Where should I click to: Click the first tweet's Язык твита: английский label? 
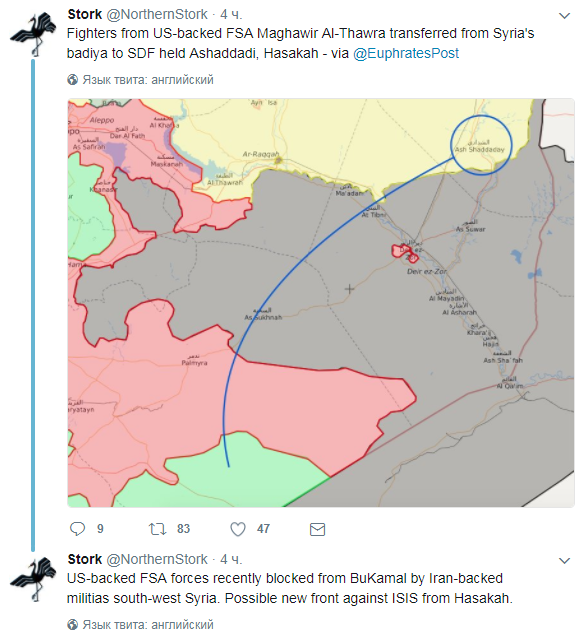click(148, 79)
